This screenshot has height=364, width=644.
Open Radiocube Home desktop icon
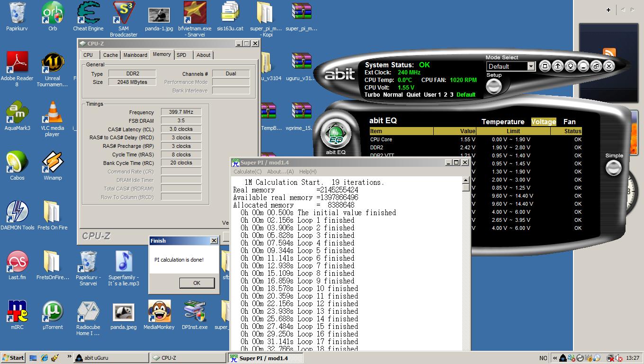pyautogui.click(x=88, y=318)
